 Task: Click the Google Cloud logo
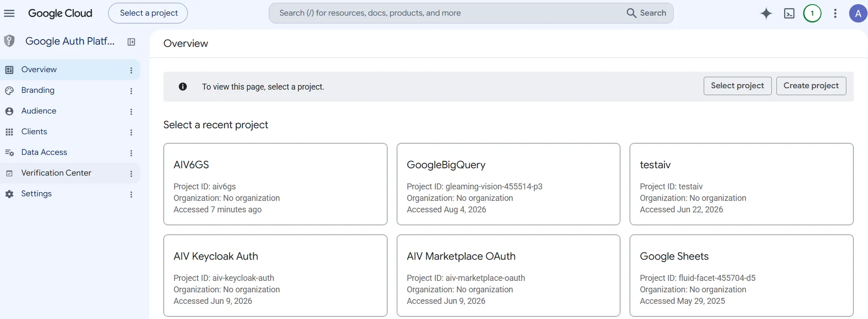[60, 13]
